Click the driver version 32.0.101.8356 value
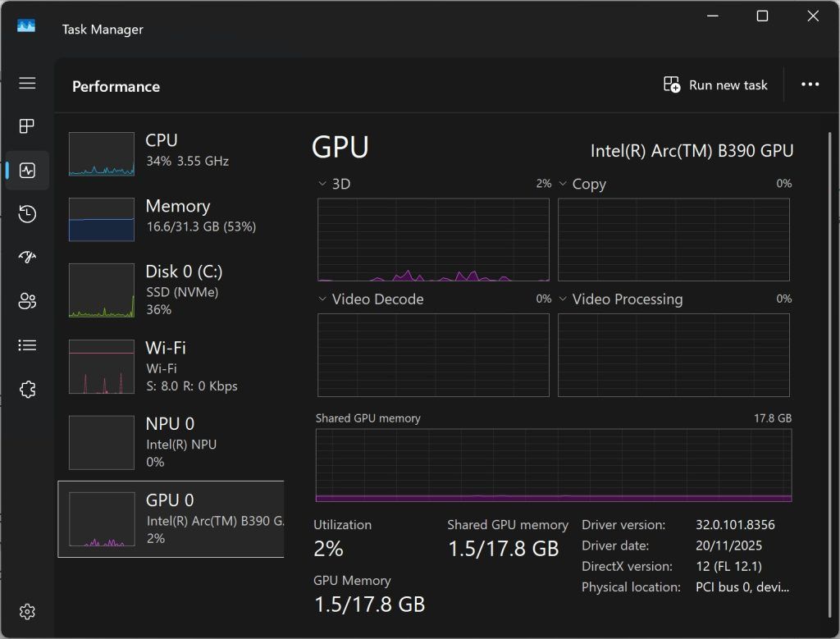This screenshot has height=639, width=840. click(735, 525)
